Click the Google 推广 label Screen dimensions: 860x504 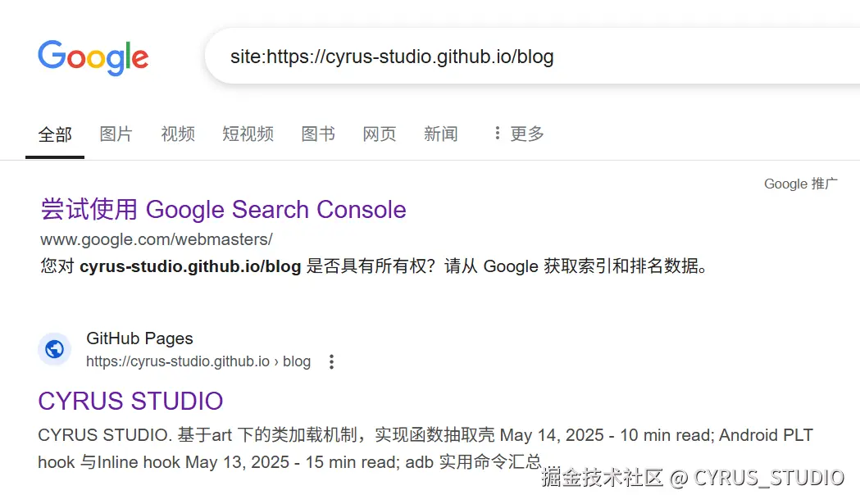(800, 184)
